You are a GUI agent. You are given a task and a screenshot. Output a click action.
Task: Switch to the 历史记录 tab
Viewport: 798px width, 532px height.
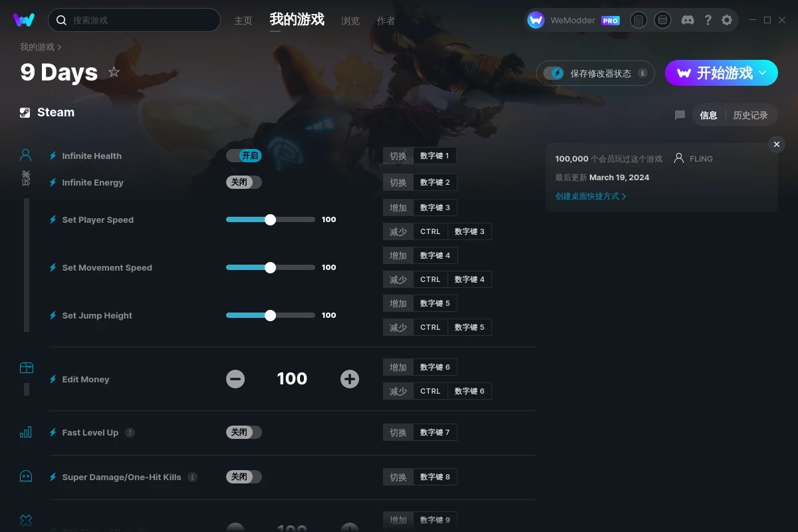(x=750, y=115)
